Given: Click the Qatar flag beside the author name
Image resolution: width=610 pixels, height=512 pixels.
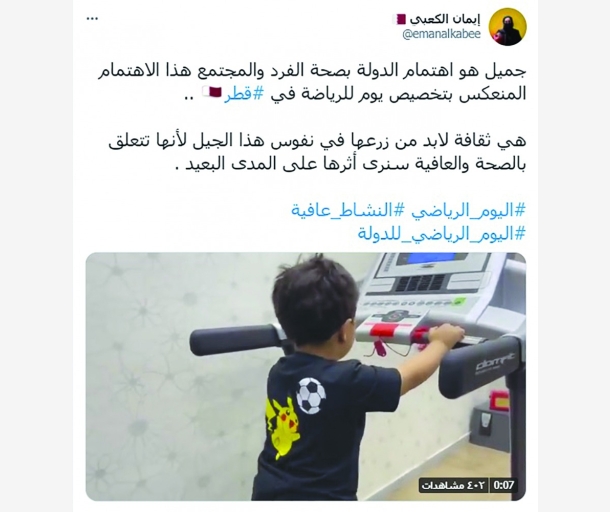Looking at the screenshot, I should point(399,19).
